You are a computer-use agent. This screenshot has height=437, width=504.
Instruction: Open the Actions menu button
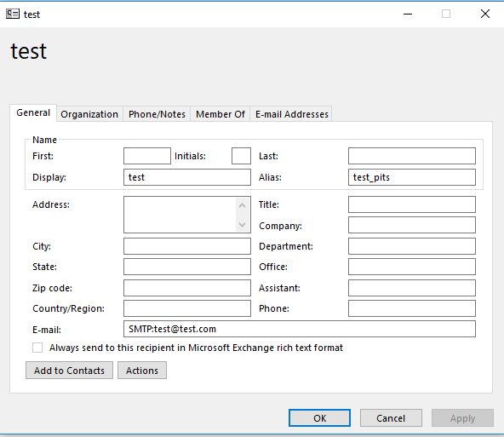142,370
